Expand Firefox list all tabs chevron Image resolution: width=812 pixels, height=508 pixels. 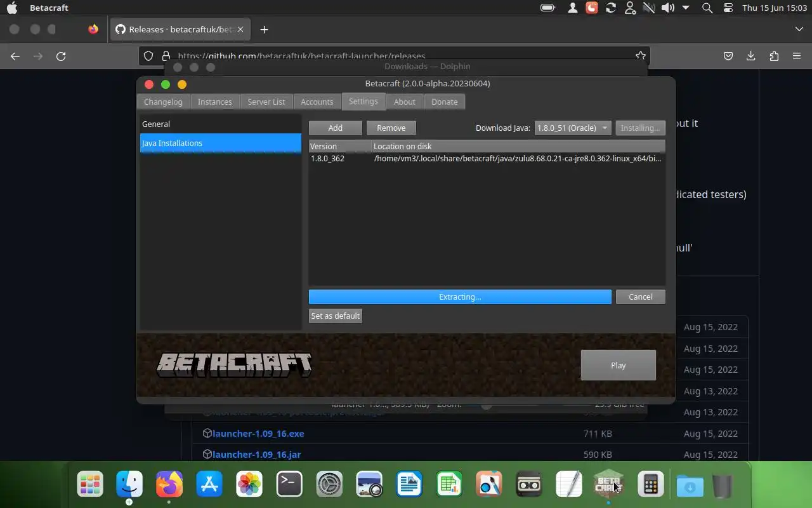click(799, 29)
